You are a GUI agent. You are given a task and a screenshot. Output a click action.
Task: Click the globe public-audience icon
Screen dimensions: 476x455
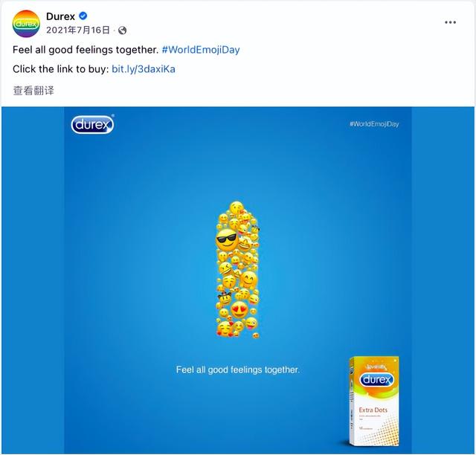pyautogui.click(x=122, y=30)
